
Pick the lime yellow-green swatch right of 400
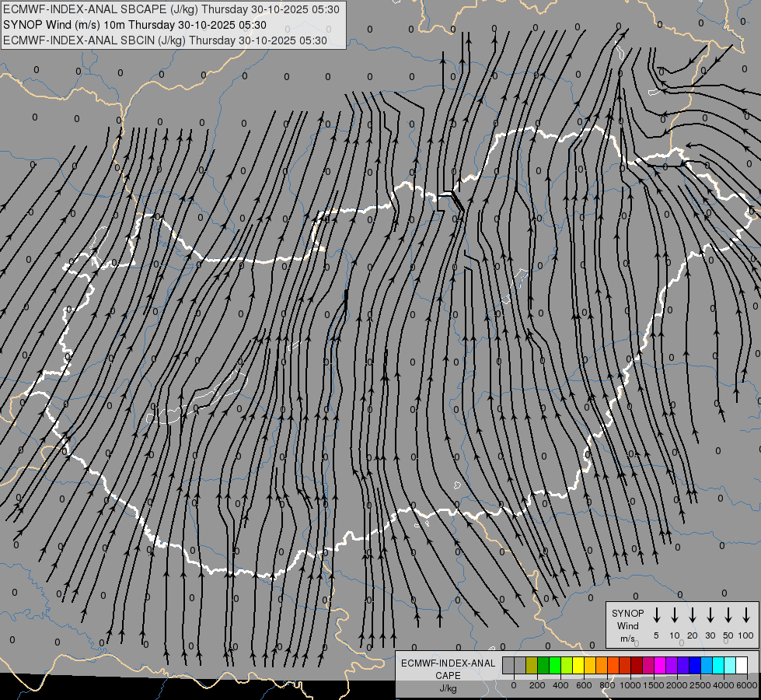567,665
